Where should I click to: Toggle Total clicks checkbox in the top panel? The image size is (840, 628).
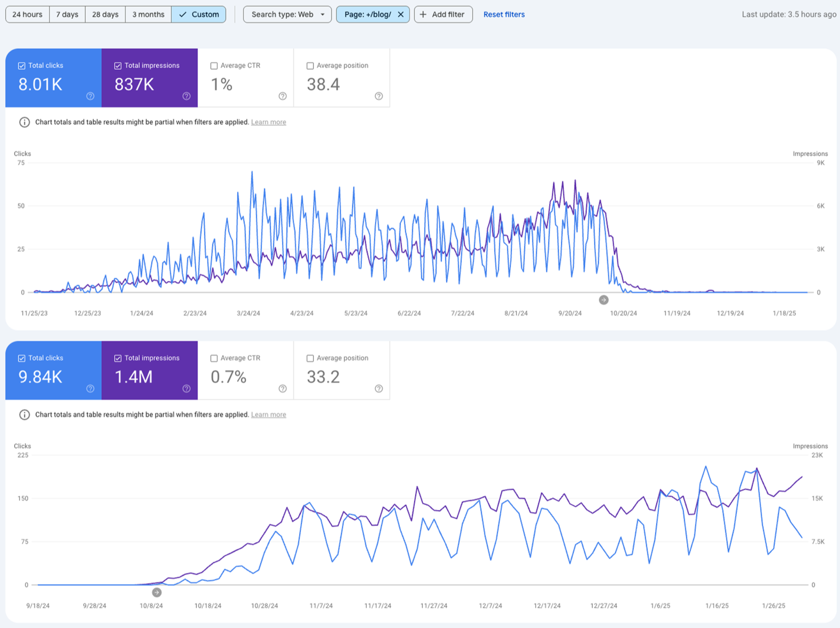pyautogui.click(x=22, y=66)
